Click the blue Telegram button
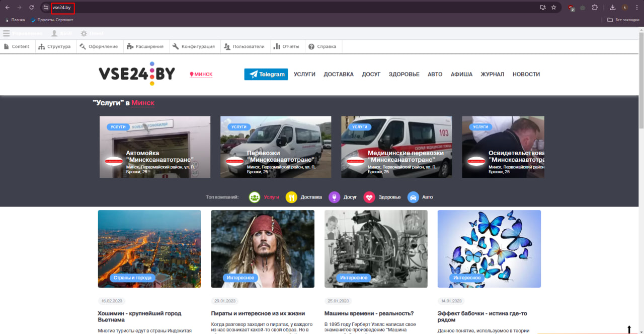This screenshot has width=644, height=334. 266,74
